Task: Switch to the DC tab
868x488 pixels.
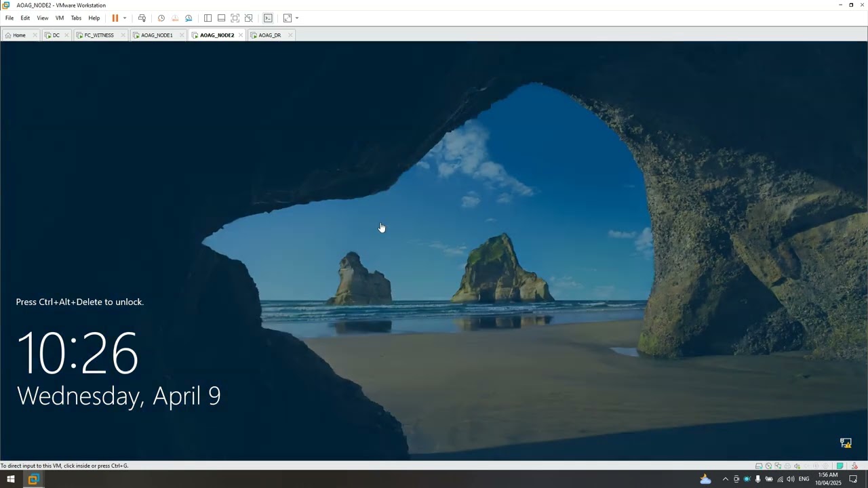Action: pos(56,35)
